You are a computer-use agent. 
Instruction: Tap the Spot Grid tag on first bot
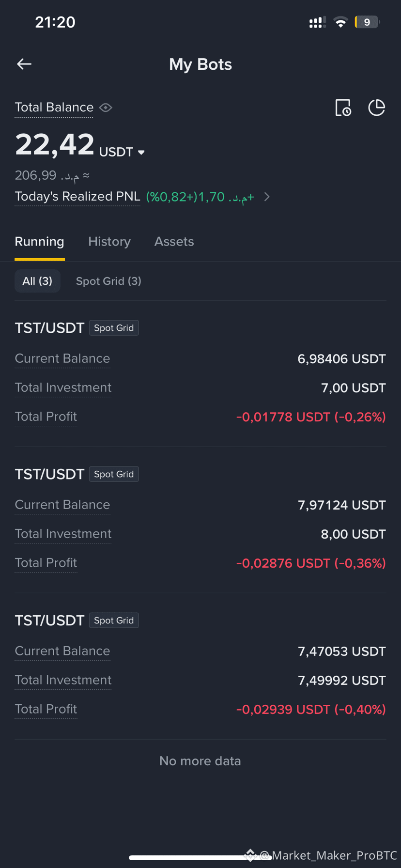pyautogui.click(x=114, y=328)
